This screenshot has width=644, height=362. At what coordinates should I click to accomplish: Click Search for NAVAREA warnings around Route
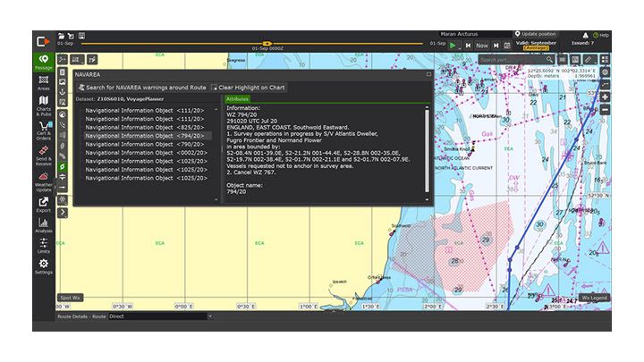(143, 88)
